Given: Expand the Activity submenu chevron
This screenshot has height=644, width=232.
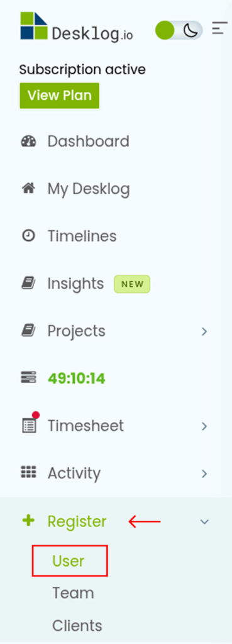Looking at the screenshot, I should pyautogui.click(x=204, y=474).
